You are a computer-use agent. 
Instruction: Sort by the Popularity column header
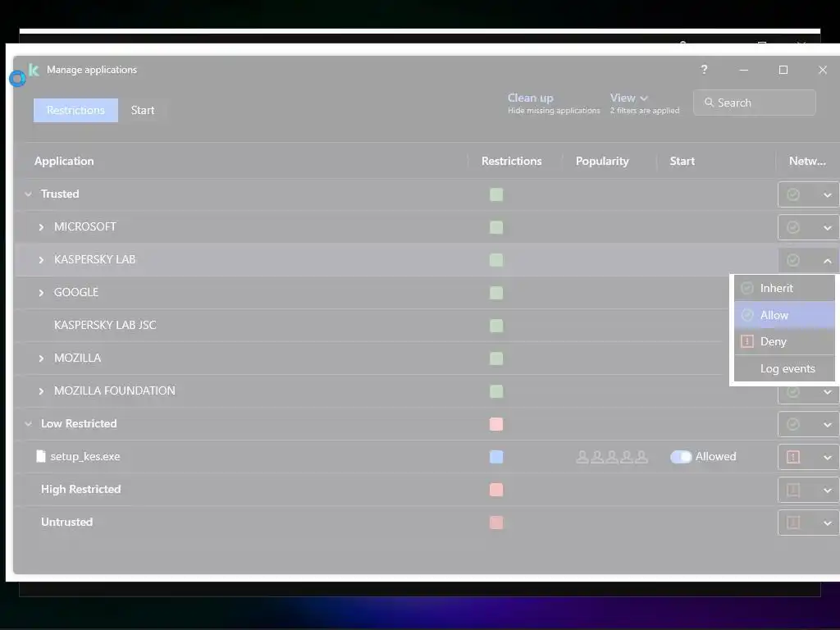(x=602, y=161)
